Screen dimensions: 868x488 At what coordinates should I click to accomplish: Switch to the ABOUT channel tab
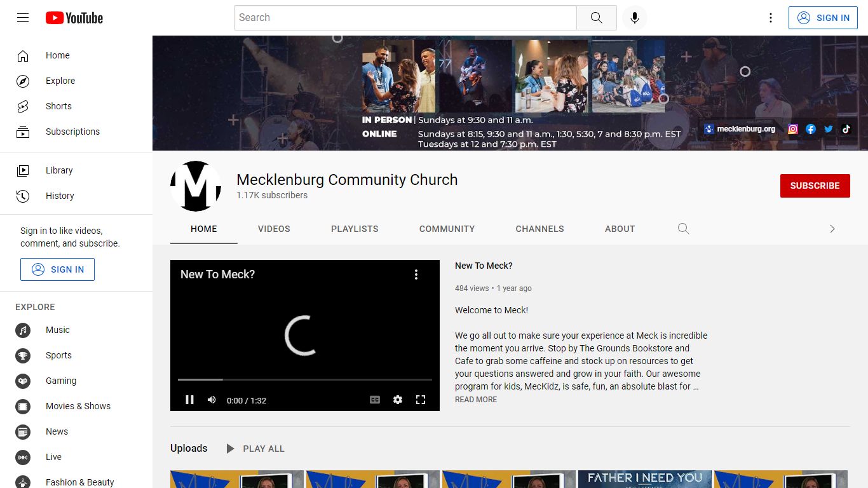(620, 229)
